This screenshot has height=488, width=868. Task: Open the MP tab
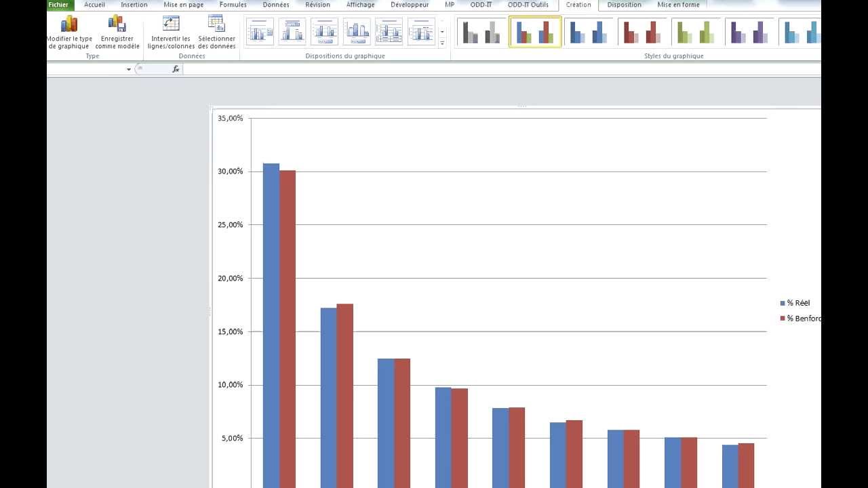click(450, 5)
